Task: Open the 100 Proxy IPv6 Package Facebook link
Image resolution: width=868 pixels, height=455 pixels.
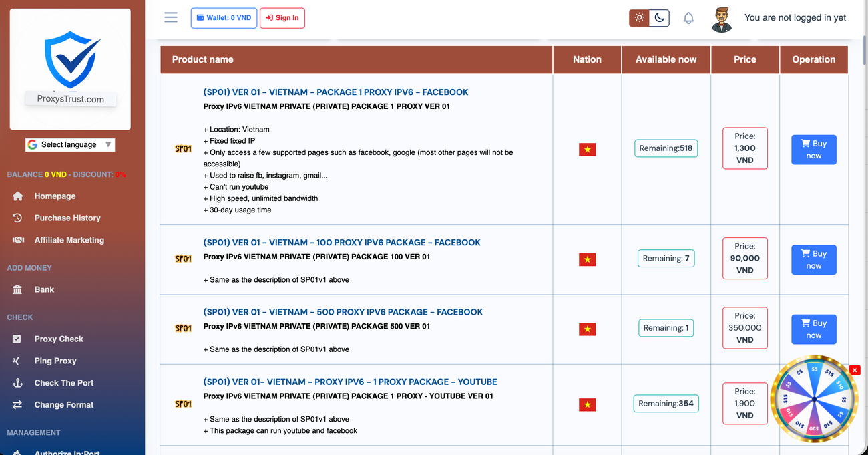Action: (x=342, y=243)
